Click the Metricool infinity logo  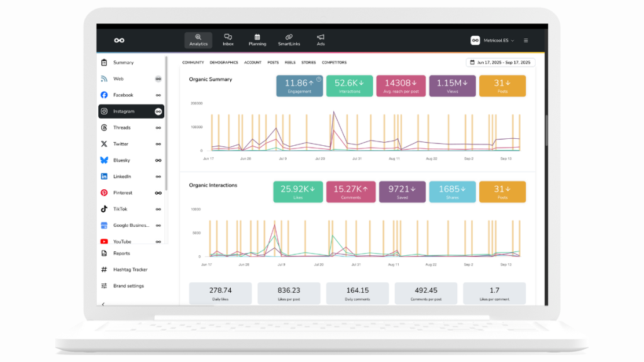click(x=119, y=40)
